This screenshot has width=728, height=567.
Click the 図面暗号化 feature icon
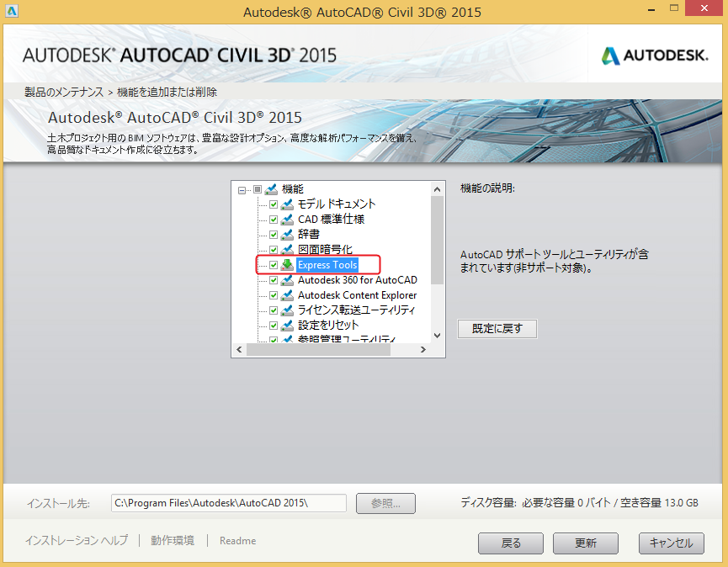[x=287, y=250]
